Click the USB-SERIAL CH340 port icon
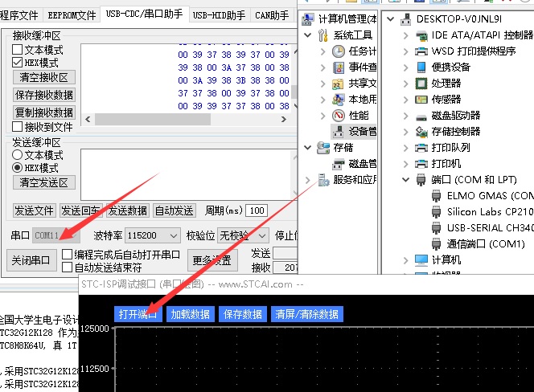 pos(436,227)
